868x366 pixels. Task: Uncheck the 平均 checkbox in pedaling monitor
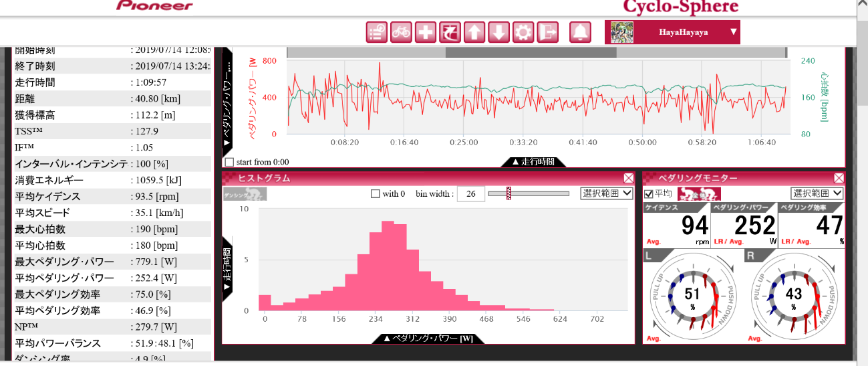tap(648, 193)
